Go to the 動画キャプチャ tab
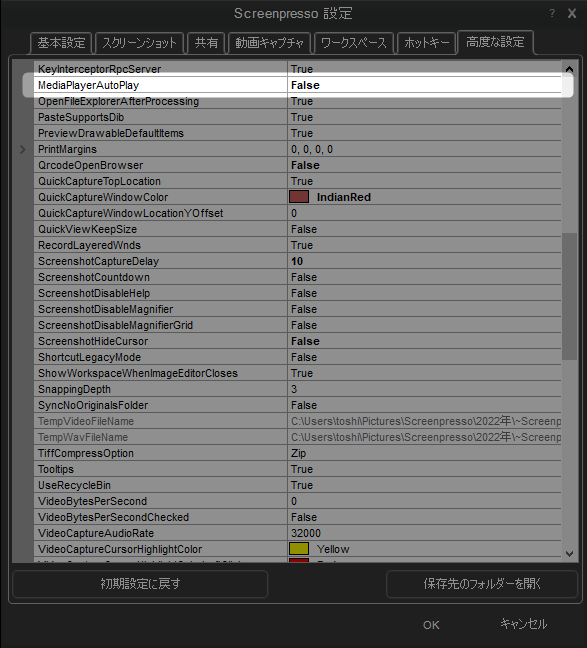The height and width of the screenshot is (648, 587). (x=270, y=43)
